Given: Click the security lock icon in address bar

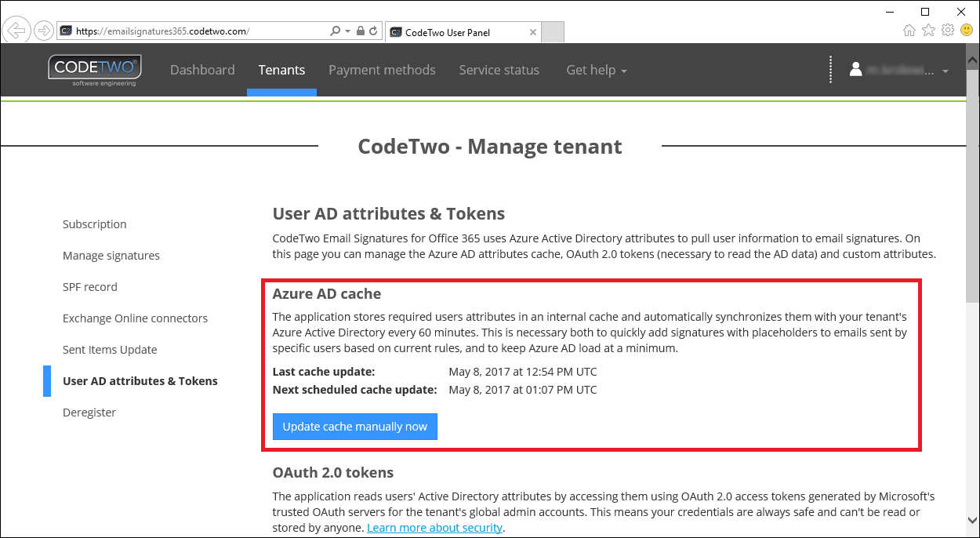Looking at the screenshot, I should click(360, 31).
